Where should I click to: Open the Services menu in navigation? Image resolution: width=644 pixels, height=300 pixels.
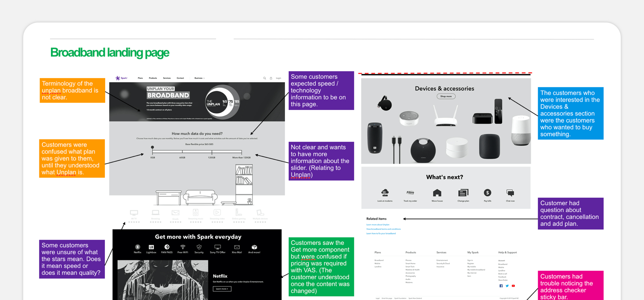pos(167,78)
